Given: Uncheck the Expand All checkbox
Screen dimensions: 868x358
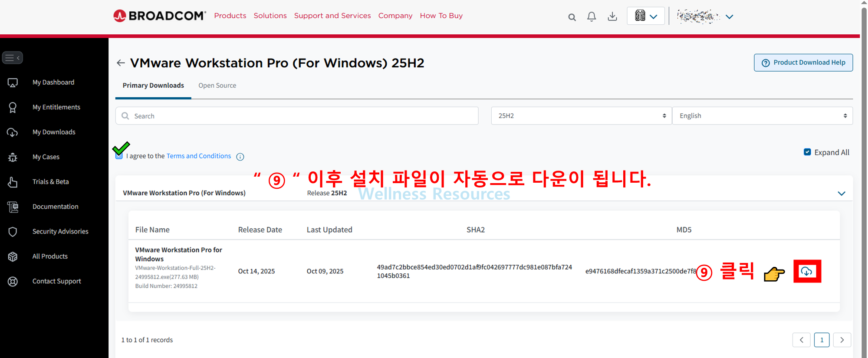Looking at the screenshot, I should [x=807, y=152].
